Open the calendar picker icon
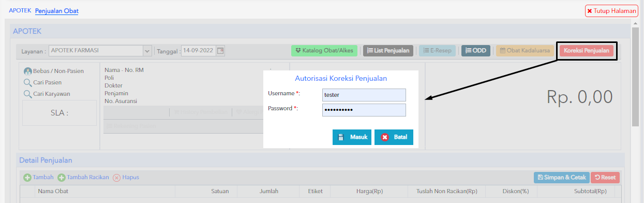Viewport: 644px width, 203px height. [220, 51]
